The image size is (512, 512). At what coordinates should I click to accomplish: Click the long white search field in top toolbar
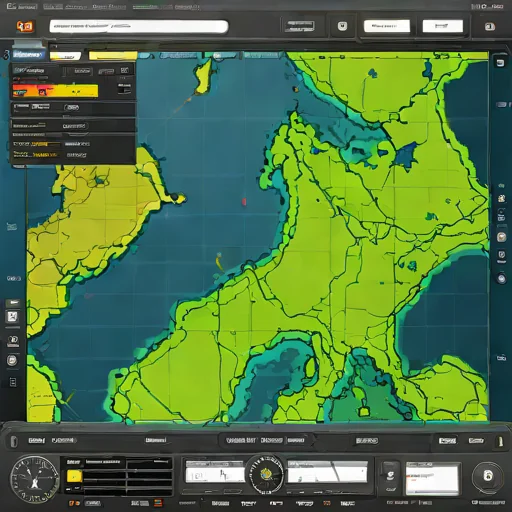[x=139, y=27]
